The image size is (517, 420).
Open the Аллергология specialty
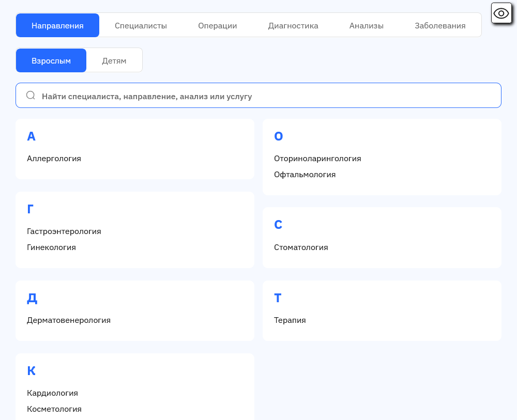click(x=54, y=159)
